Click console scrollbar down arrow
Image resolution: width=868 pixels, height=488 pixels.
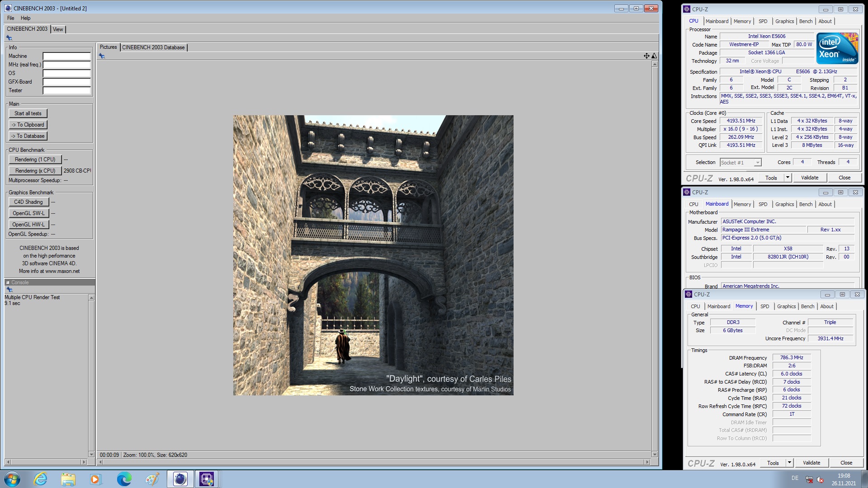[x=91, y=455]
